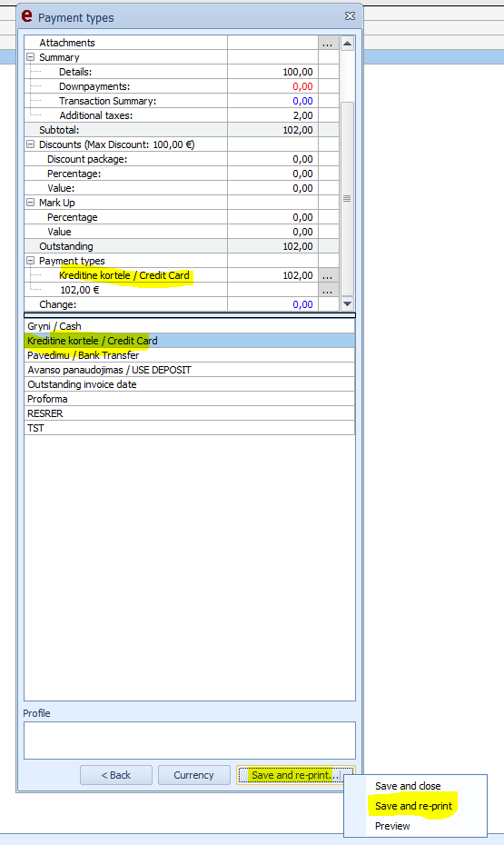Click the grid's vertical scrollbar thumb
Image resolution: width=504 pixels, height=845 pixels.
[347, 198]
